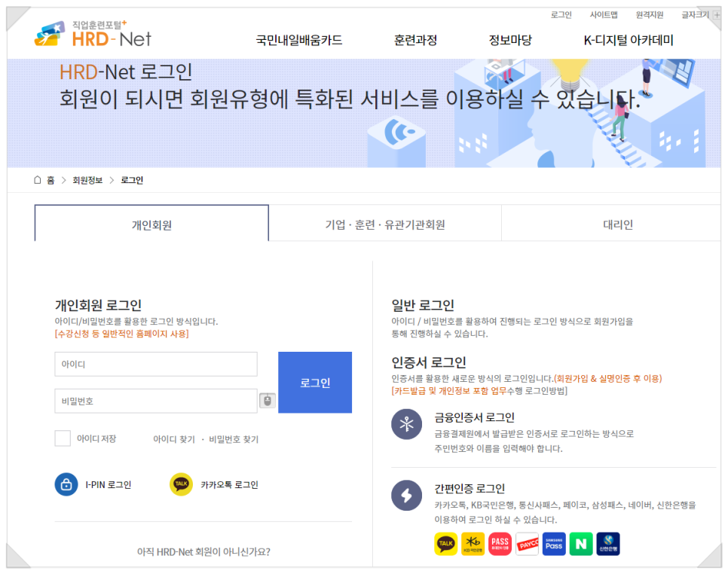Click the HRD-Net logo
Screen dimensions: 728x574
93,34
